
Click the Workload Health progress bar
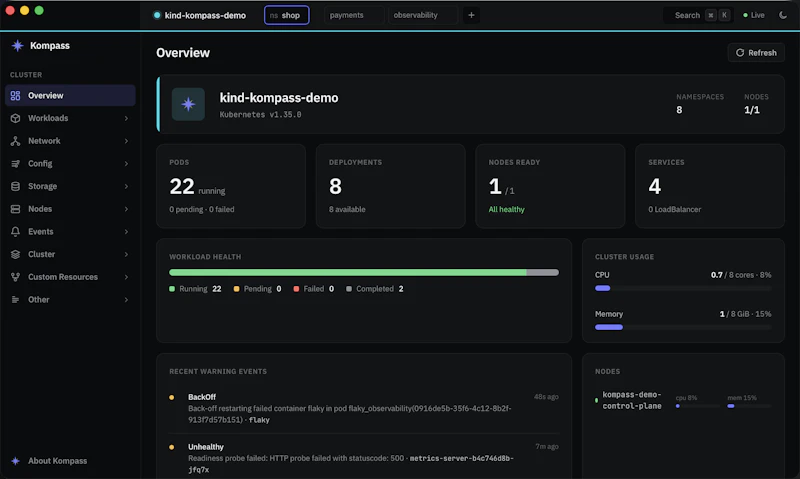coord(364,272)
